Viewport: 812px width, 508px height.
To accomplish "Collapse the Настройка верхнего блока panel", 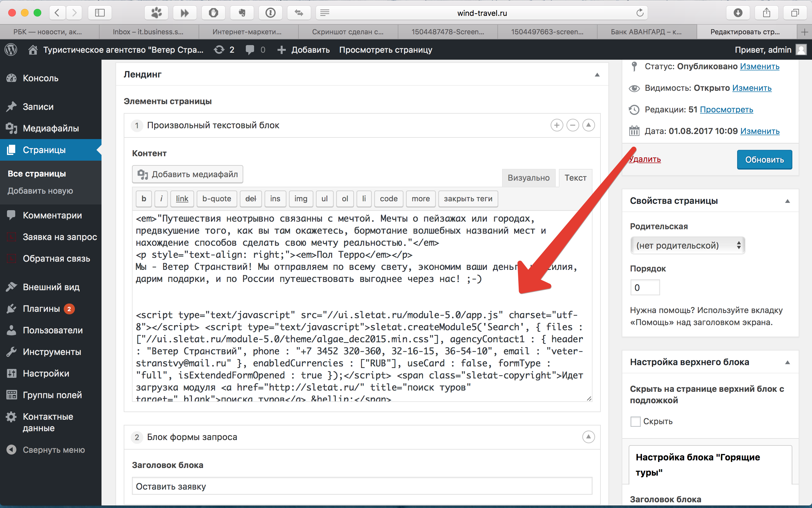I will 788,362.
